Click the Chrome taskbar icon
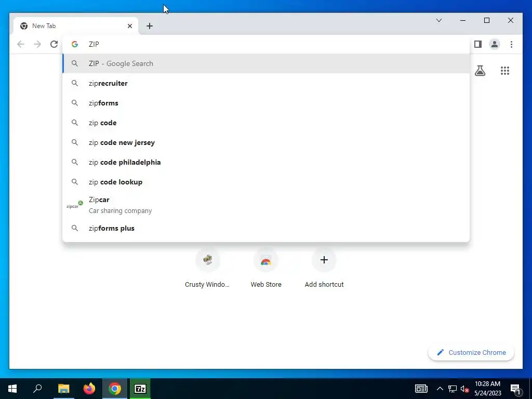 (x=115, y=389)
